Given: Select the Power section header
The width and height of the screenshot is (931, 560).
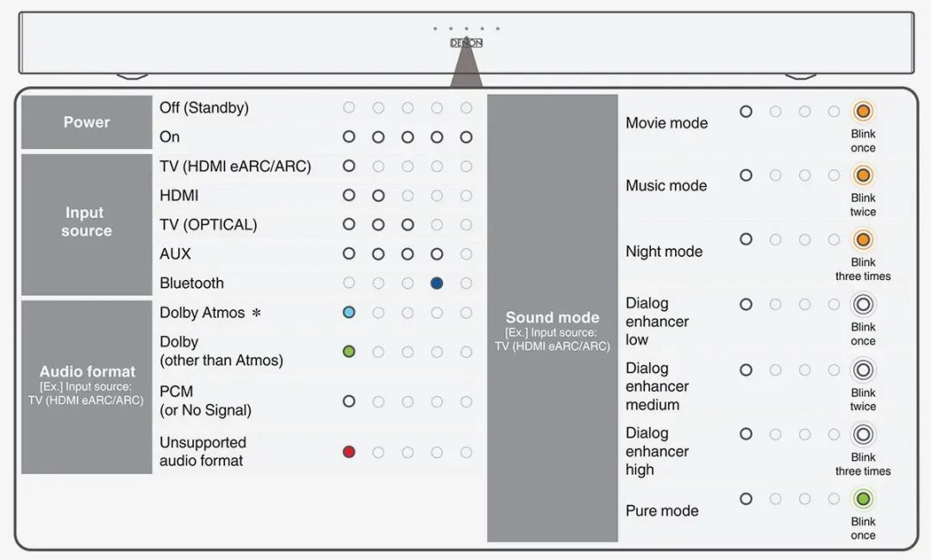Looking at the screenshot, I should point(86,122).
